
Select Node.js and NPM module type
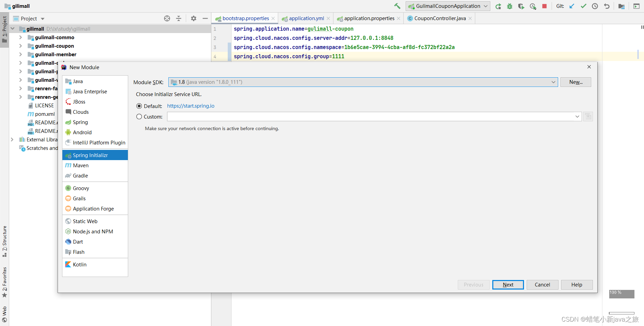(95, 232)
